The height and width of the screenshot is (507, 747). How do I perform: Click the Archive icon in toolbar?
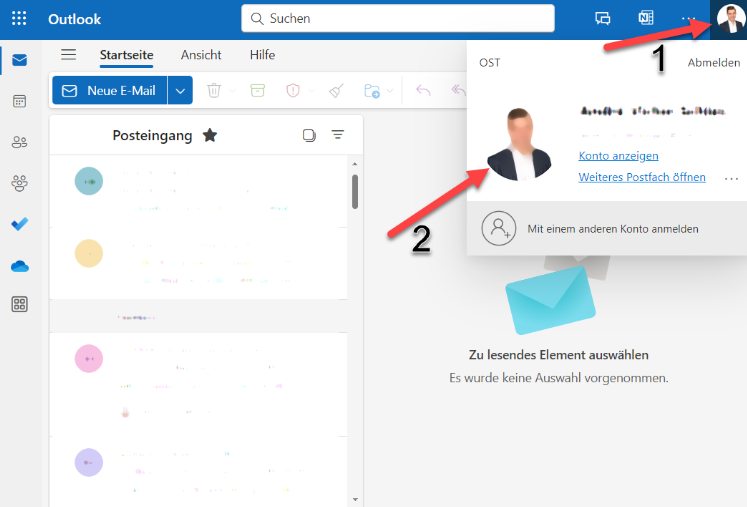coord(257,90)
